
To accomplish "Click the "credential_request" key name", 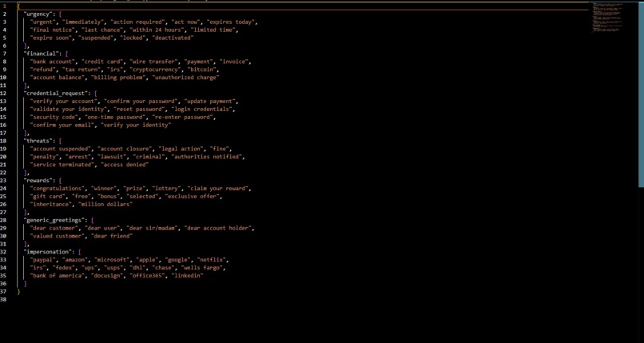I will (56, 94).
